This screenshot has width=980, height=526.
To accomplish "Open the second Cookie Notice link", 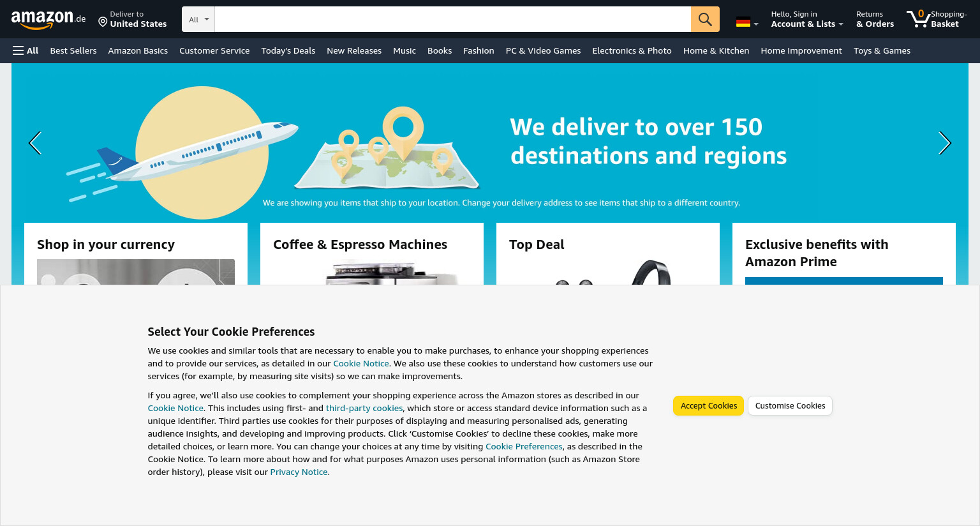I will pos(175,408).
